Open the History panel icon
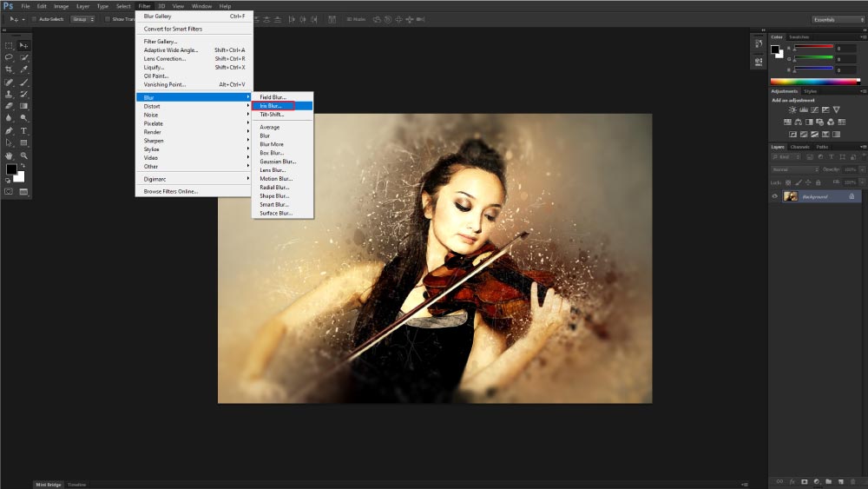Screen dimensions: 868x489 (x=759, y=43)
